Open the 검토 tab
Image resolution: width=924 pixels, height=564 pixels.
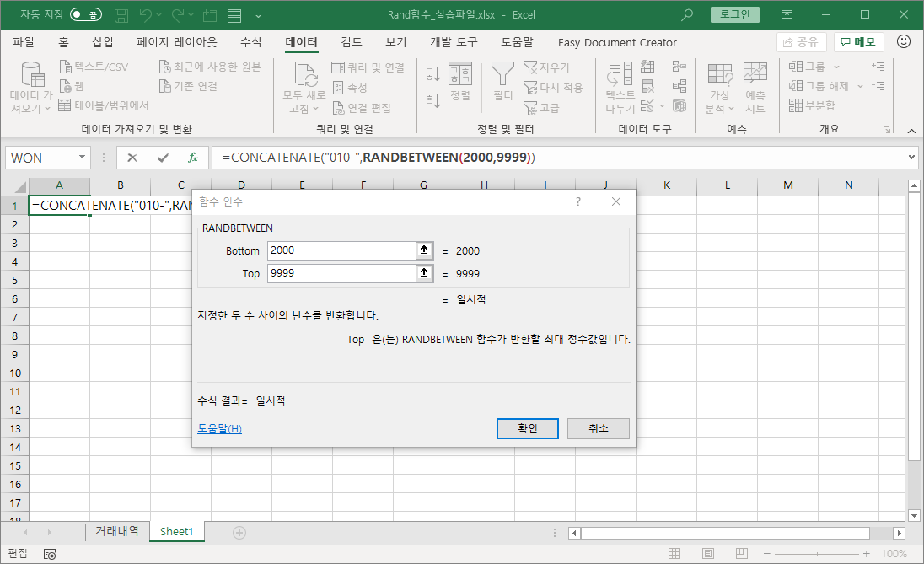pyautogui.click(x=352, y=42)
